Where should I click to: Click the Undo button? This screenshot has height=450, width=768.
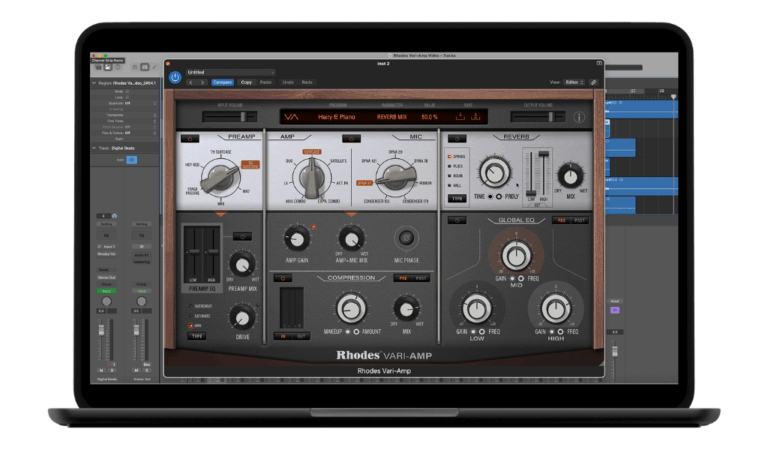(x=288, y=82)
